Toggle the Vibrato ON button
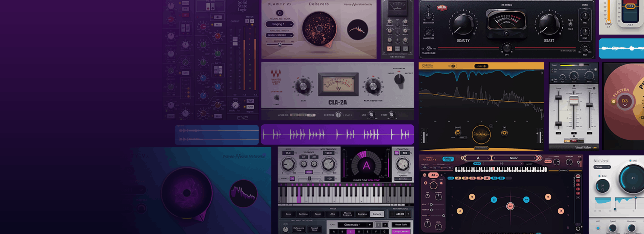644x234 pixels. pos(292,179)
